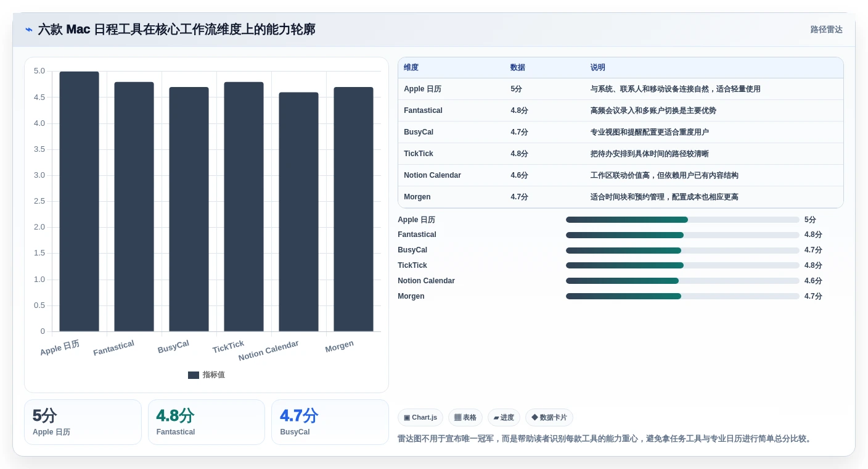
Task: Select the Notion Calendar table row name
Action: (x=432, y=175)
